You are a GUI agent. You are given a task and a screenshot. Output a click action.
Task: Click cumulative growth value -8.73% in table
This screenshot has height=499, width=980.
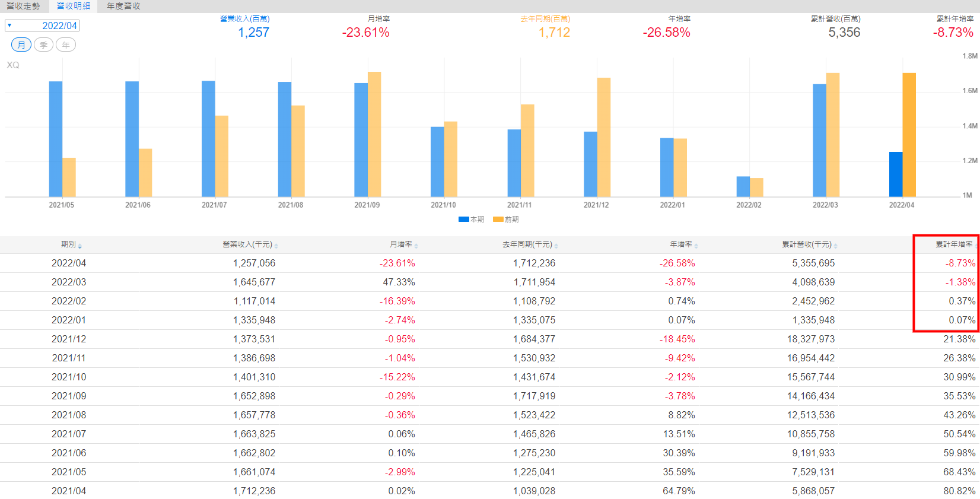960,263
